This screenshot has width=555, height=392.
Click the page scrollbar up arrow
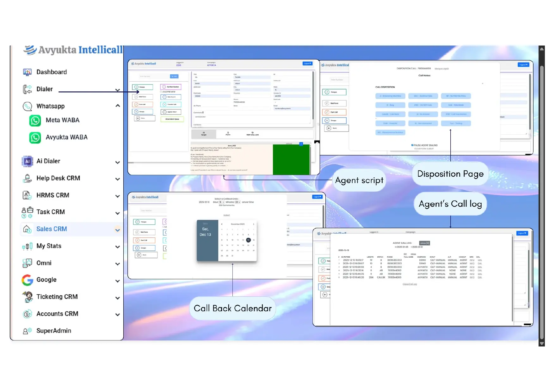pyautogui.click(x=542, y=49)
